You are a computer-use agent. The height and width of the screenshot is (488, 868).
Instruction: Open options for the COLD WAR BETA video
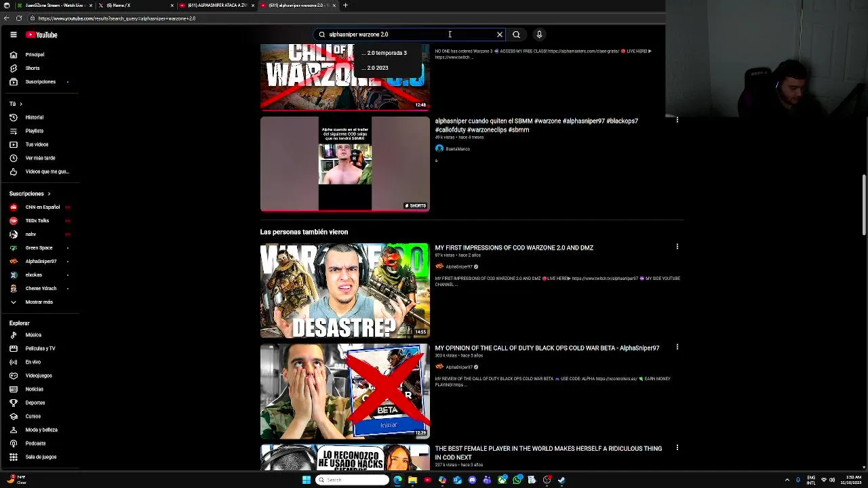tap(677, 347)
